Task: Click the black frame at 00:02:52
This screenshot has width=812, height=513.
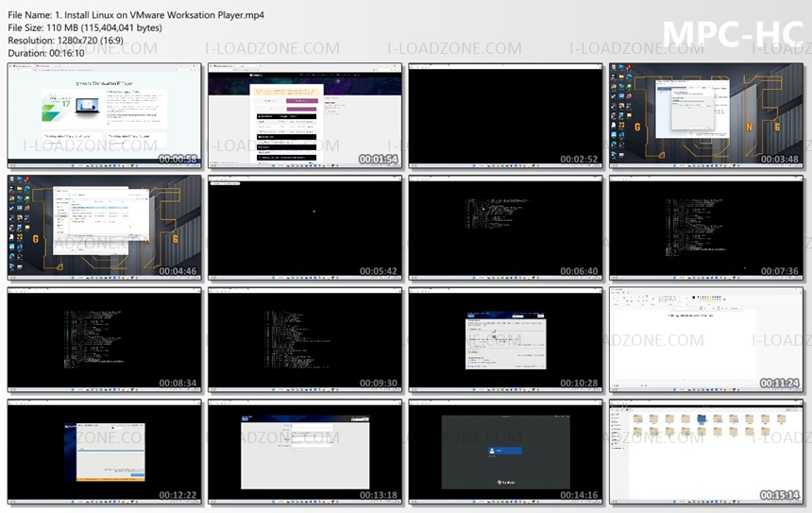Action: (x=506, y=116)
